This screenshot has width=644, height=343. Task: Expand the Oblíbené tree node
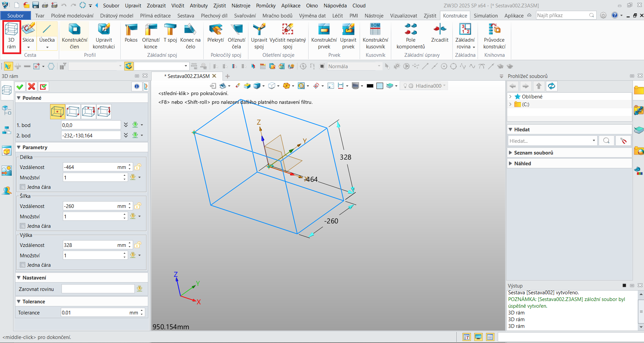(x=510, y=96)
